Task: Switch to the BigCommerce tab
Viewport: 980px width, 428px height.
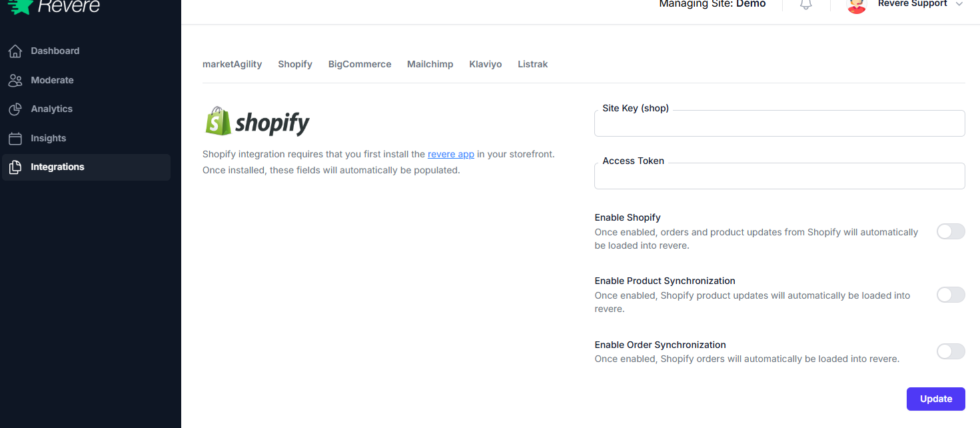Action: [359, 64]
